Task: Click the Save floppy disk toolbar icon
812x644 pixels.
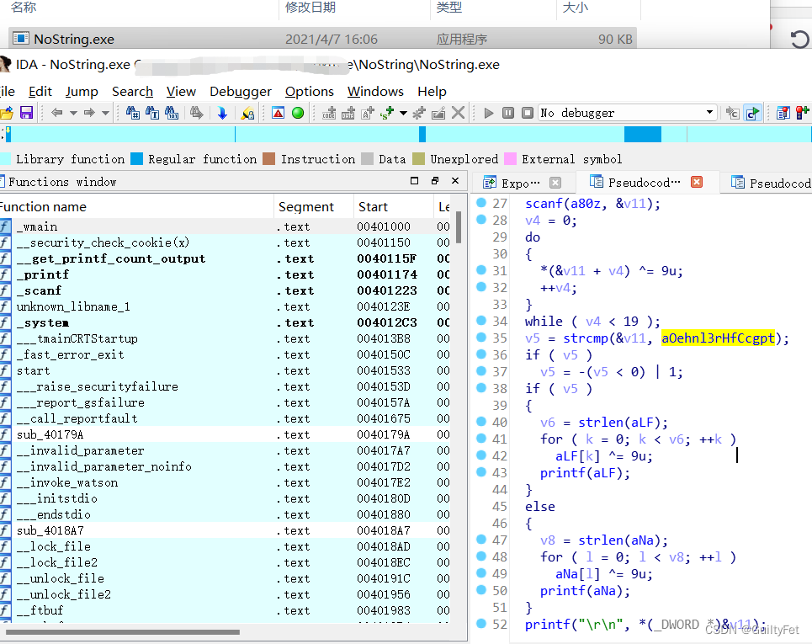Action: 26,113
